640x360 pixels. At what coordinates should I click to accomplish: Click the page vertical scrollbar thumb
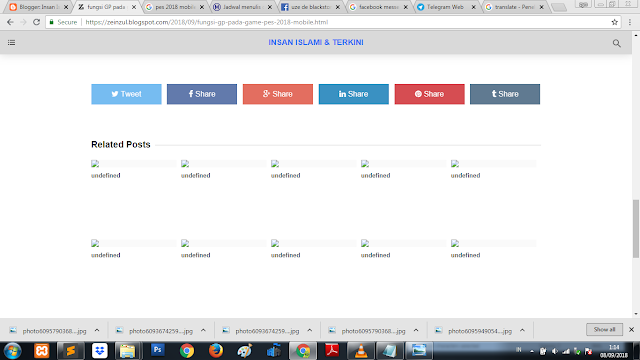636,229
